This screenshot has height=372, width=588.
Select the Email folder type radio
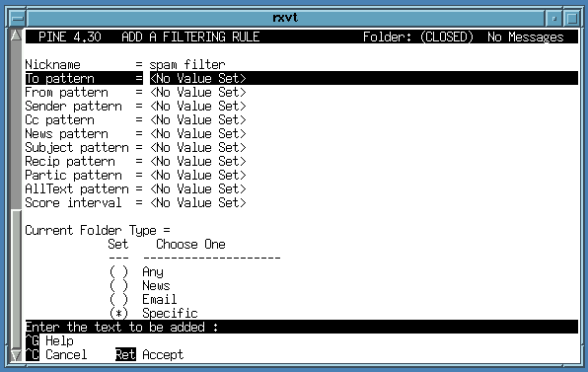click(x=118, y=300)
